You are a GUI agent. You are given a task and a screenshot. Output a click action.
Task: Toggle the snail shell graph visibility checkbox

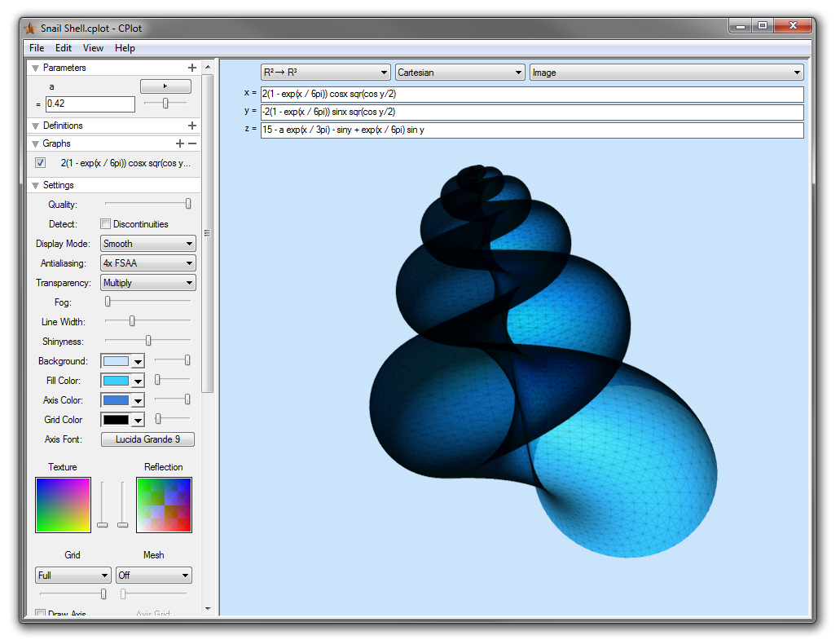(41, 162)
